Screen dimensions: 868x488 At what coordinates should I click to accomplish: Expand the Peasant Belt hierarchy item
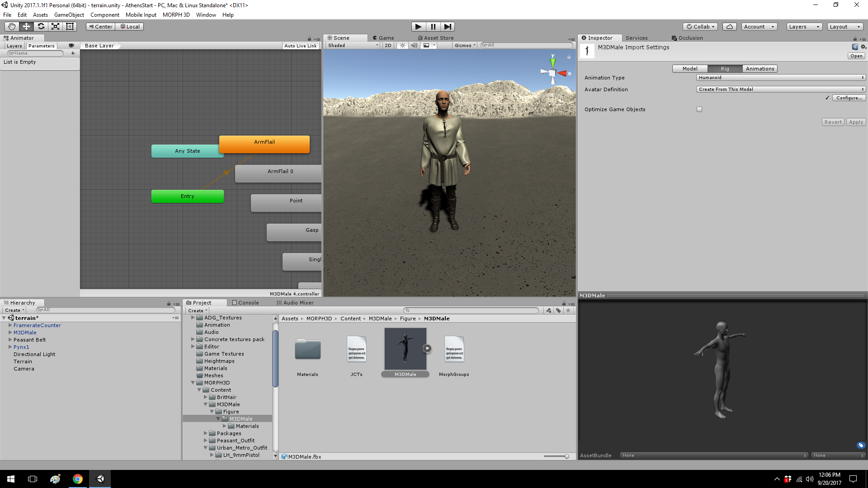coord(10,340)
